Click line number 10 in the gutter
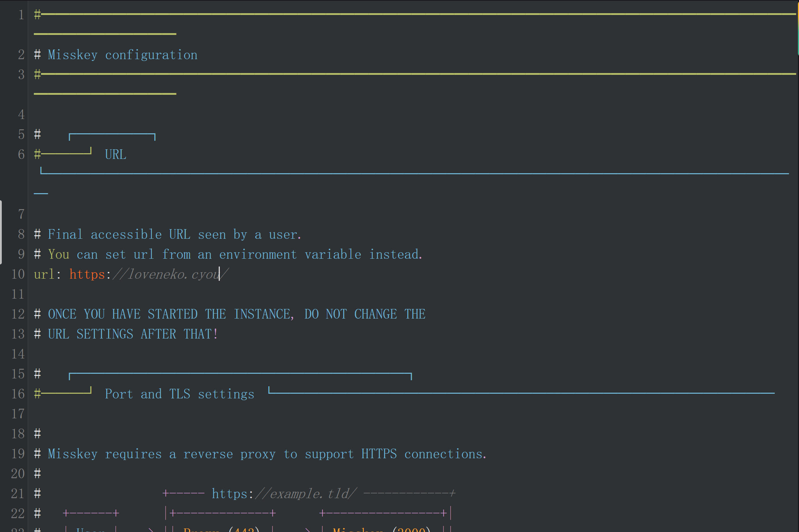The height and width of the screenshot is (532, 799). (18, 274)
